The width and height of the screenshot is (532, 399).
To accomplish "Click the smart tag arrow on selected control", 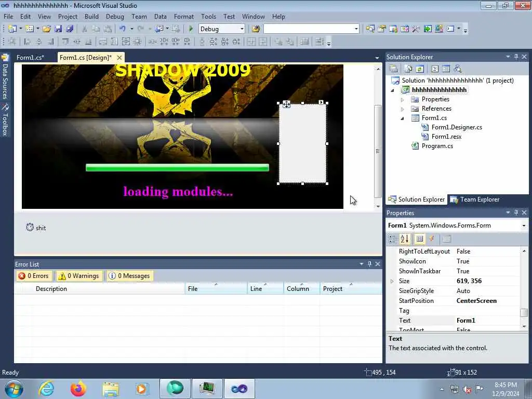I will 321,102.
